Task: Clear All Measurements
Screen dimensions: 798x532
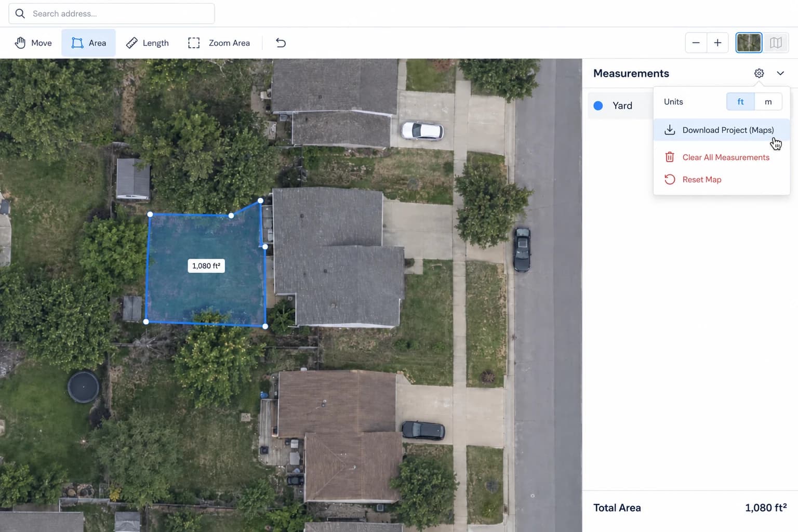Action: [722, 157]
